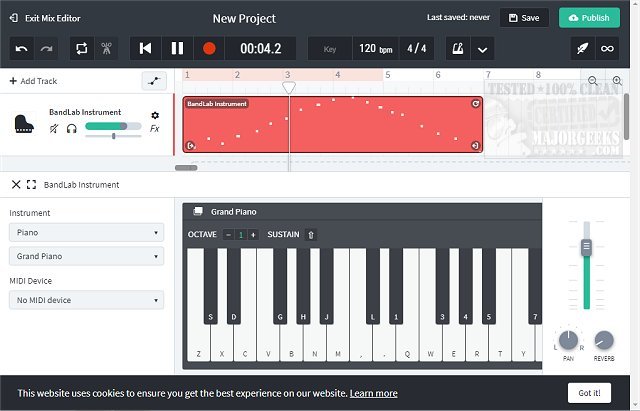
Task: Save the project
Action: pyautogui.click(x=524, y=18)
